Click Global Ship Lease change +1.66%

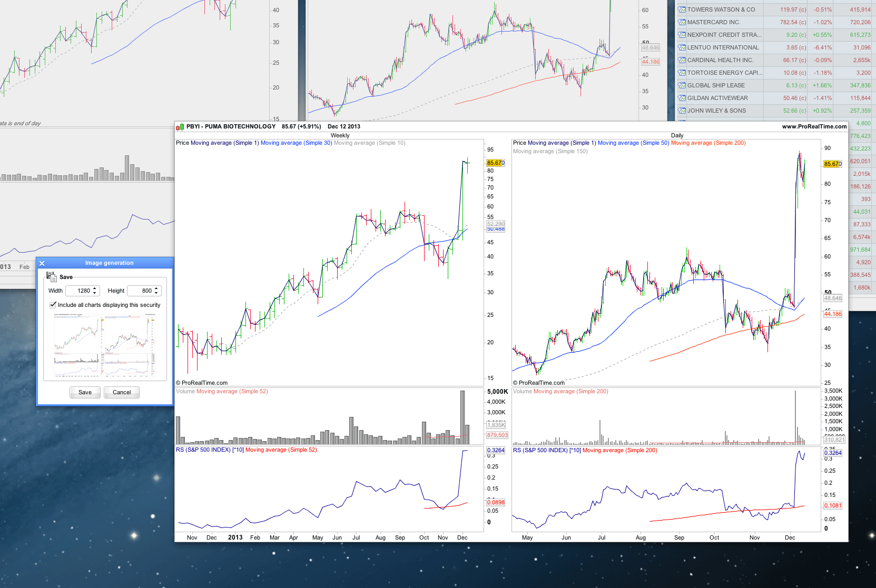click(822, 85)
